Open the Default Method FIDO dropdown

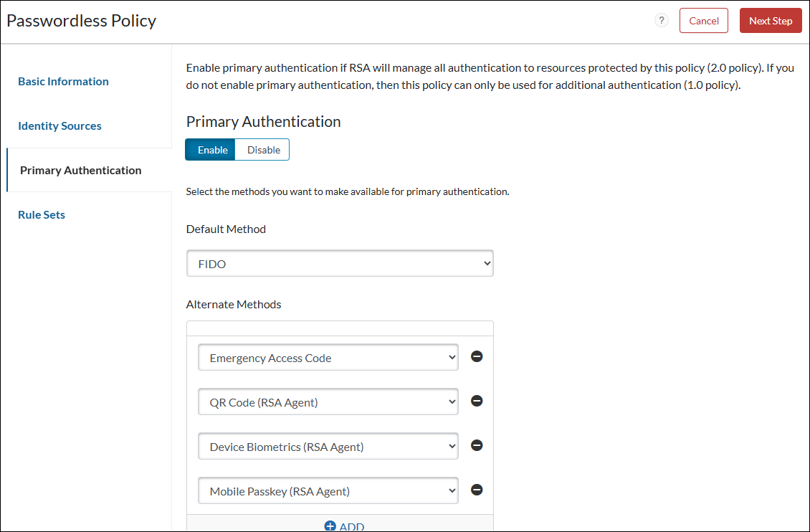tap(340, 264)
